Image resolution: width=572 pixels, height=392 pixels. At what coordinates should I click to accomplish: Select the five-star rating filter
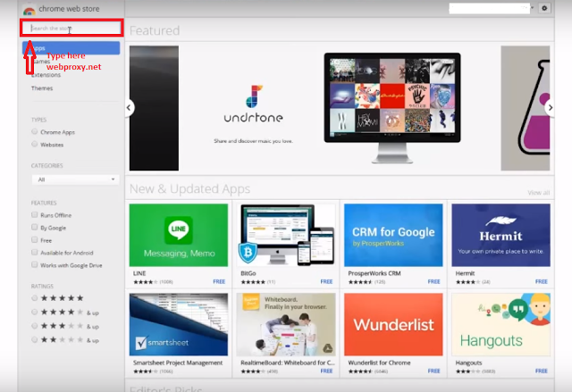pyautogui.click(x=35, y=298)
